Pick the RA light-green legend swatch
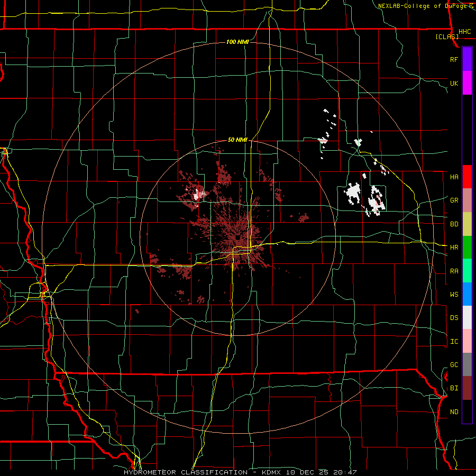The width and height of the screenshot is (476, 476). [x=467, y=271]
